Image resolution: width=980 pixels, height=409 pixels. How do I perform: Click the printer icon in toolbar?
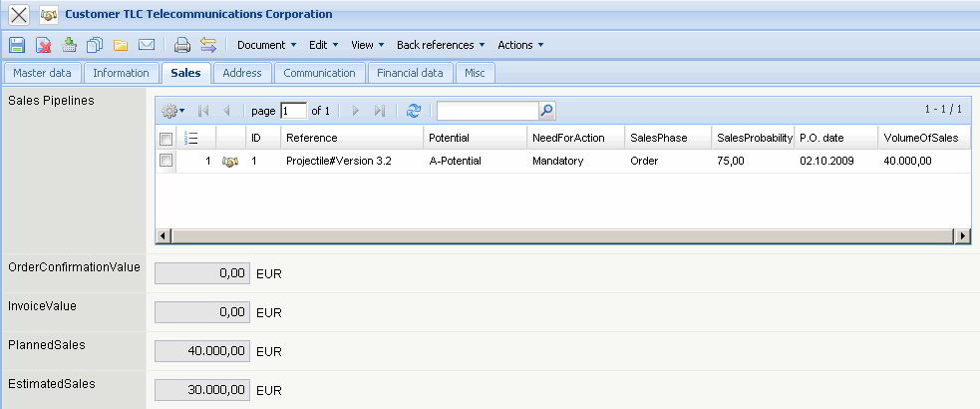(x=182, y=45)
